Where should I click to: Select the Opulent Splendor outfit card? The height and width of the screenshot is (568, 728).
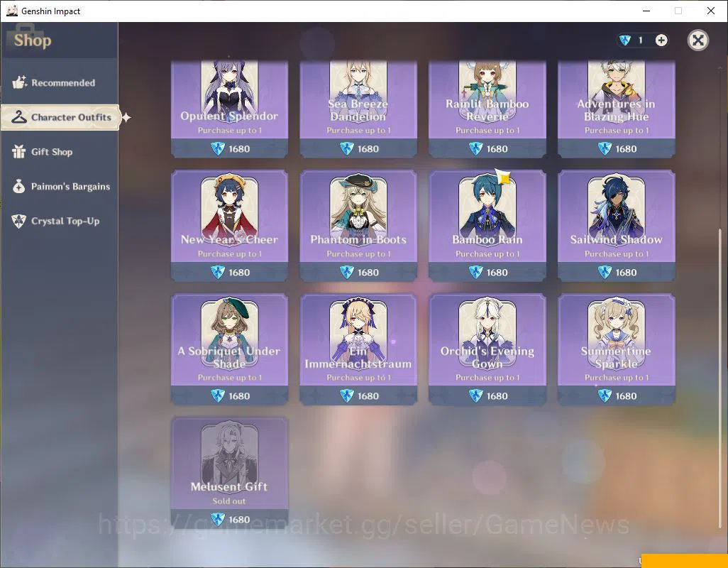229,109
